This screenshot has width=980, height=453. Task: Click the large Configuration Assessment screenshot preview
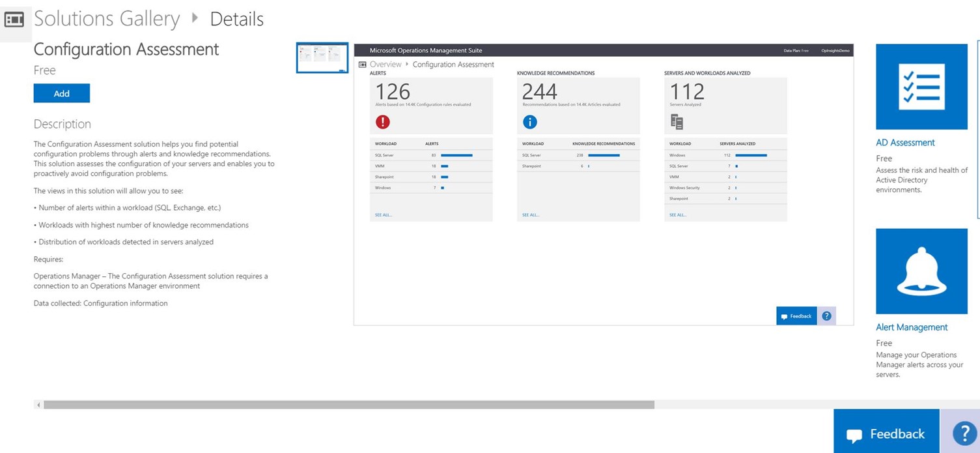point(604,184)
